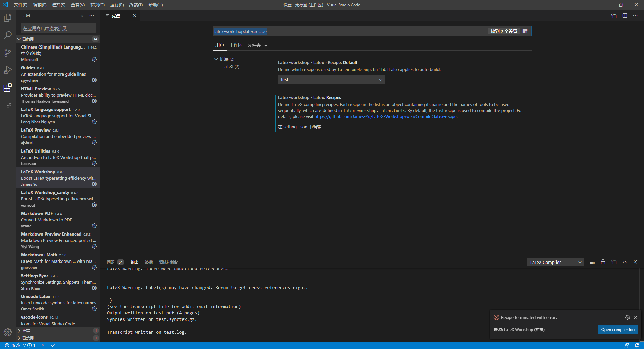Close the bottom panel
644x349 pixels.
coord(635,262)
